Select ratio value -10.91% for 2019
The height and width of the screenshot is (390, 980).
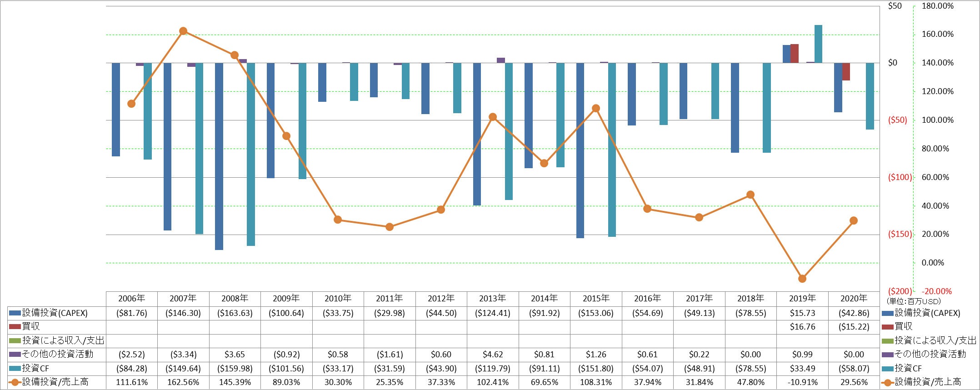[803, 382]
